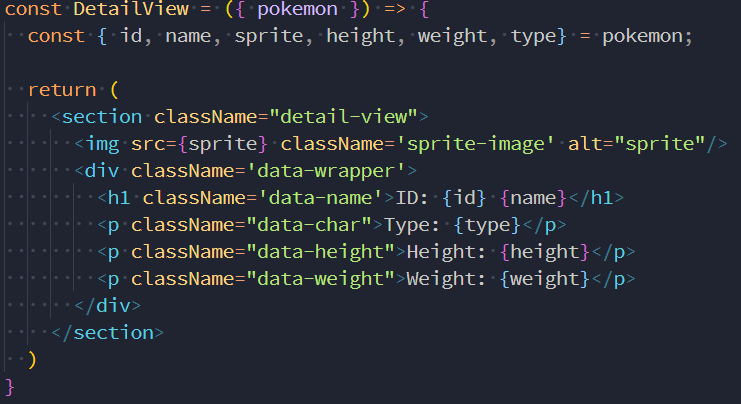Click the "data-height" className string

pos(320,252)
